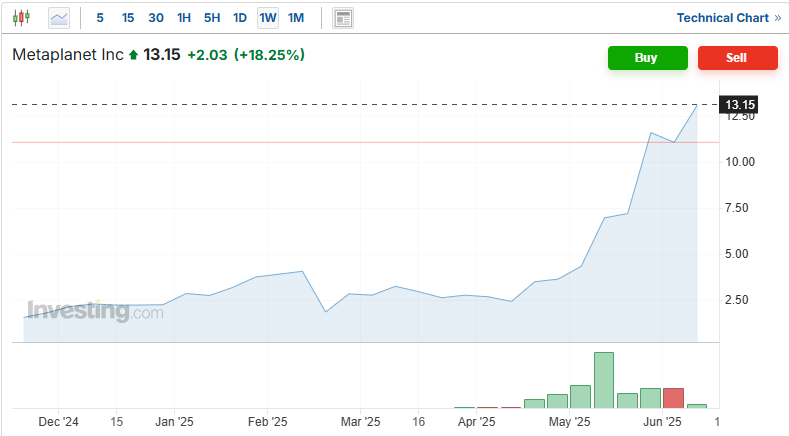Select the 5 minute interval
Image resolution: width=789 pixels, height=436 pixels.
coord(100,18)
